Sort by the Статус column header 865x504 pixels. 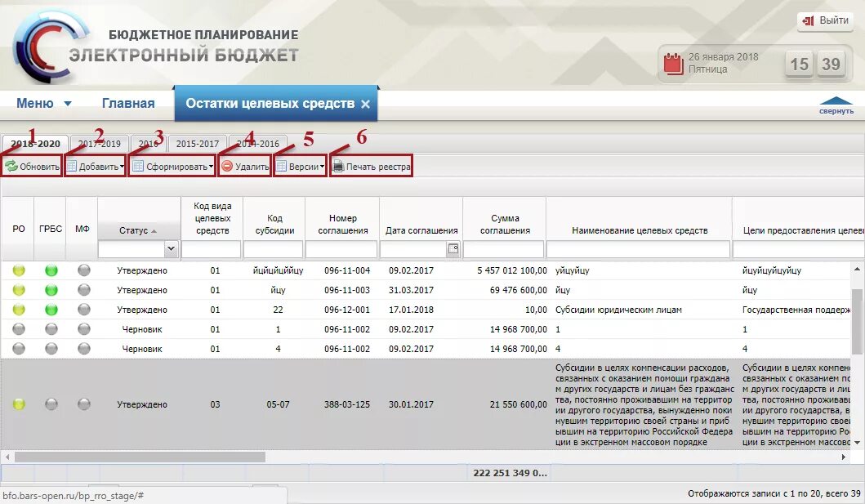click(138, 230)
